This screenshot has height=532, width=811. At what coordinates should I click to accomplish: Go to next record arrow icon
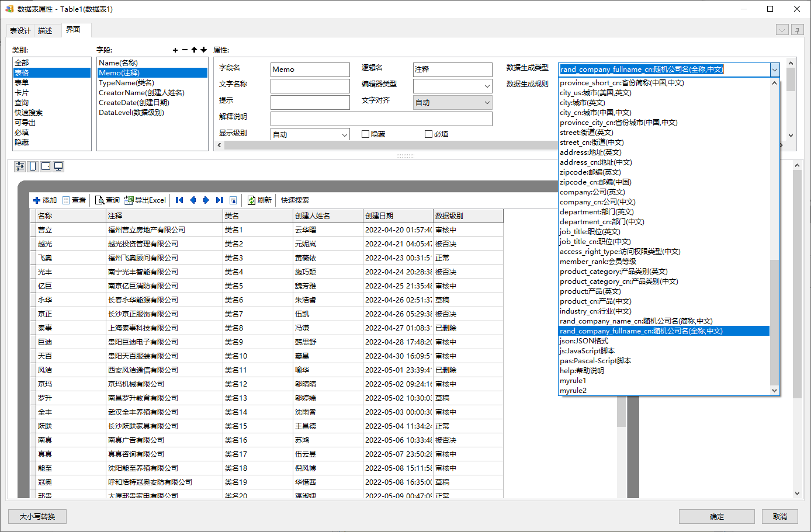(206, 200)
